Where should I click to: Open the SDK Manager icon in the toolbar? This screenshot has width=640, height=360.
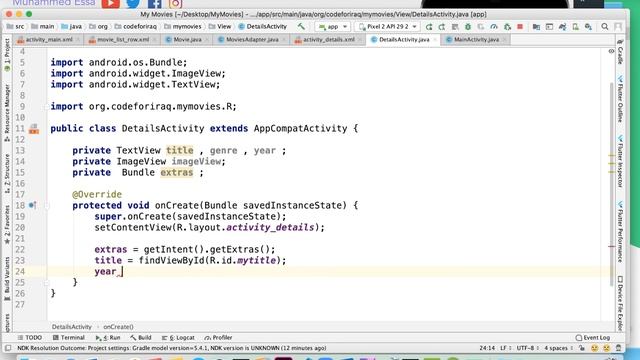[x=589, y=27]
